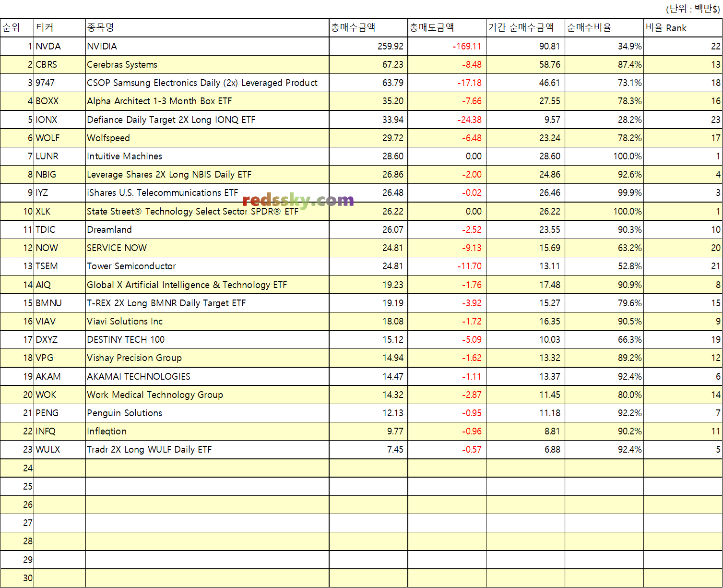This screenshot has width=723, height=588.
Task: Click the Tower Semiconductor name cell
Action: pyautogui.click(x=207, y=266)
